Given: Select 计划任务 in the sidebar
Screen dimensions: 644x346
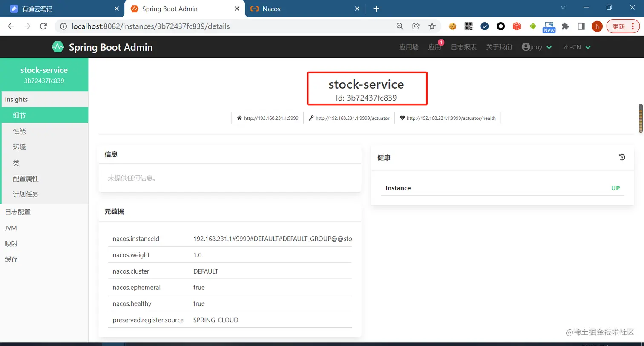Looking at the screenshot, I should point(44,194).
